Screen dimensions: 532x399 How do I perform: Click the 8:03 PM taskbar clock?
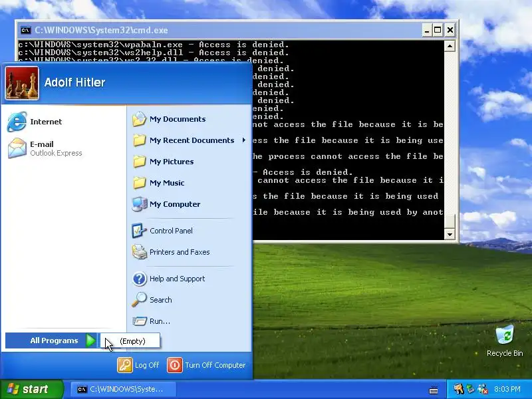coord(507,389)
